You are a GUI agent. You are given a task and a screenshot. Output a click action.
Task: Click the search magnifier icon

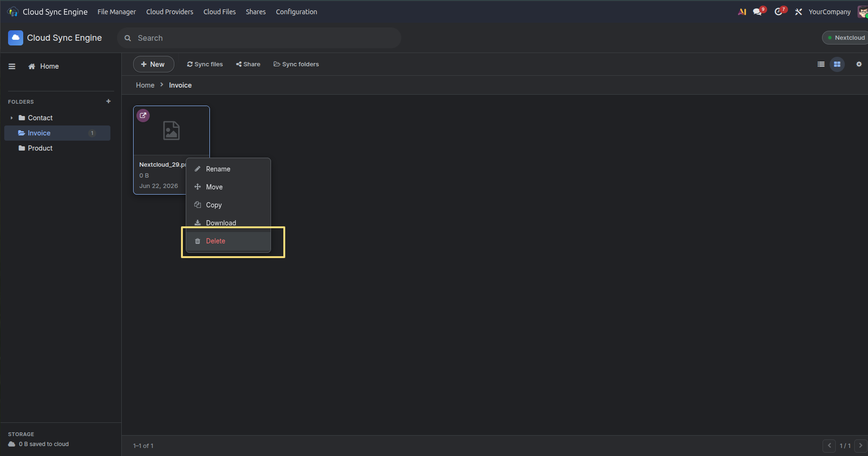[x=127, y=38]
